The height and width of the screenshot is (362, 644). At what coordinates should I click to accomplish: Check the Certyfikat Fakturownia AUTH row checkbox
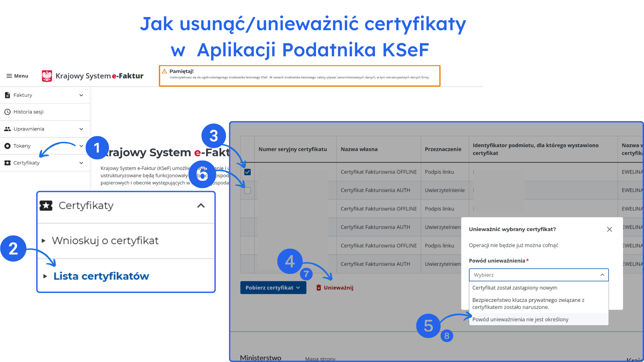247,190
